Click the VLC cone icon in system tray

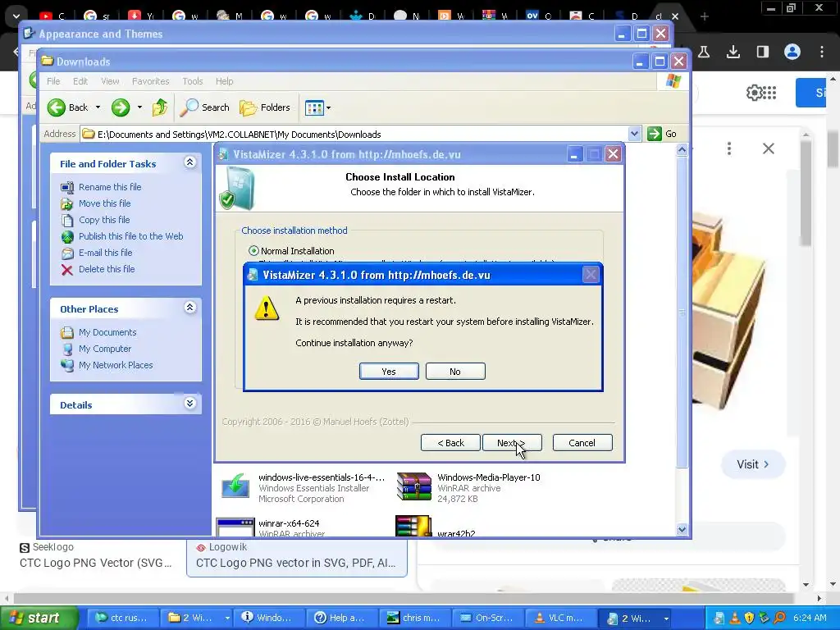[734, 619]
